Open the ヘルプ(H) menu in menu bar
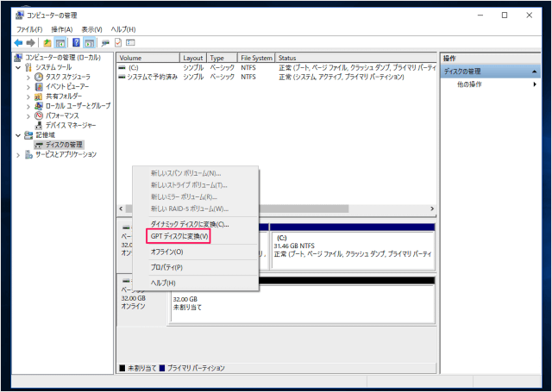This screenshot has width=552, height=392. [x=123, y=29]
